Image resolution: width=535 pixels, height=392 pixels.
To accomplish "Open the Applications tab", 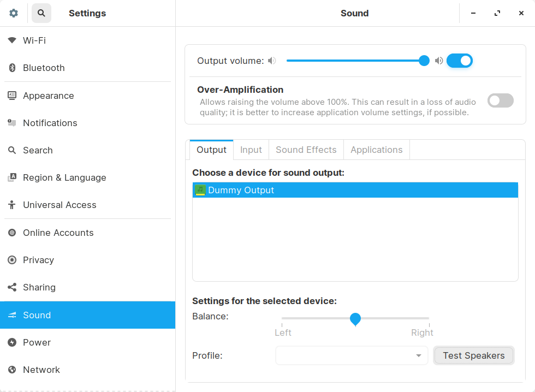I will [376, 150].
